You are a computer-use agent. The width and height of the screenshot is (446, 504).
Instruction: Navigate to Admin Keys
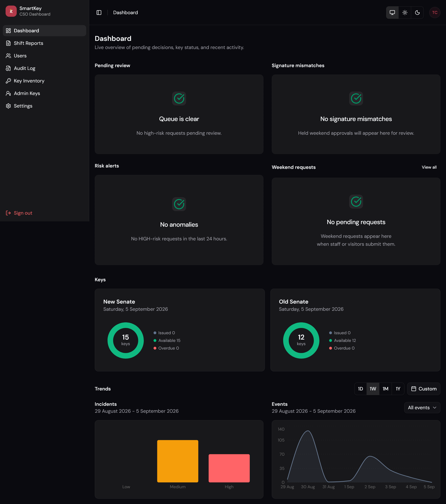point(44,93)
